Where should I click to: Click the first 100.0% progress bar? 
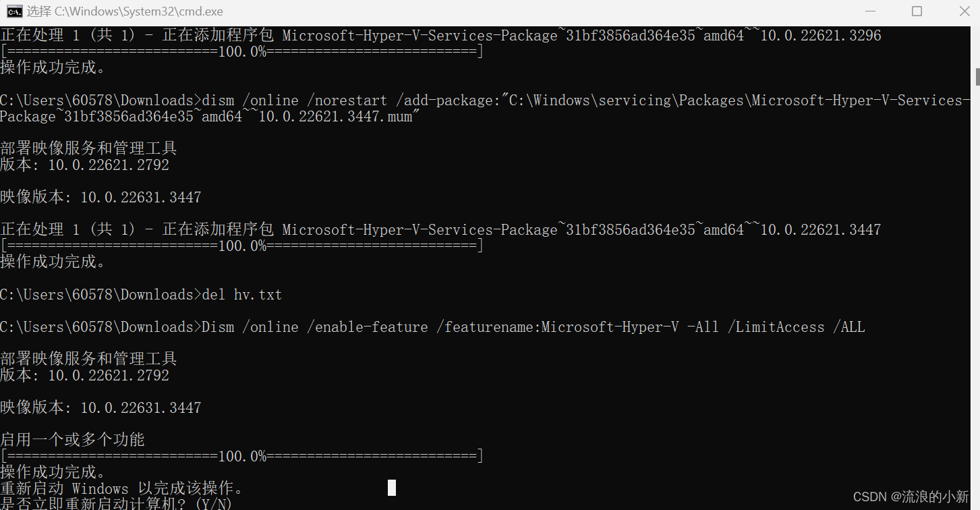[x=242, y=52]
